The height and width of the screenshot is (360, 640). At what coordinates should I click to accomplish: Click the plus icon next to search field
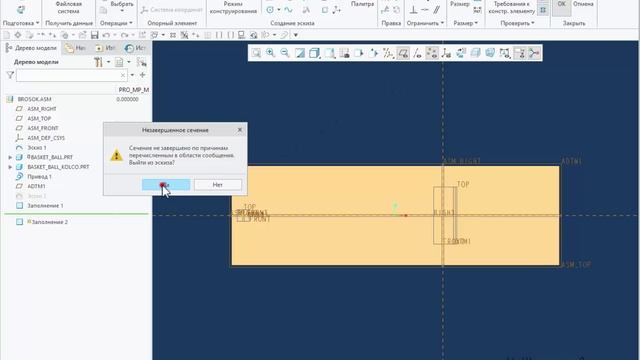[x=142, y=75]
